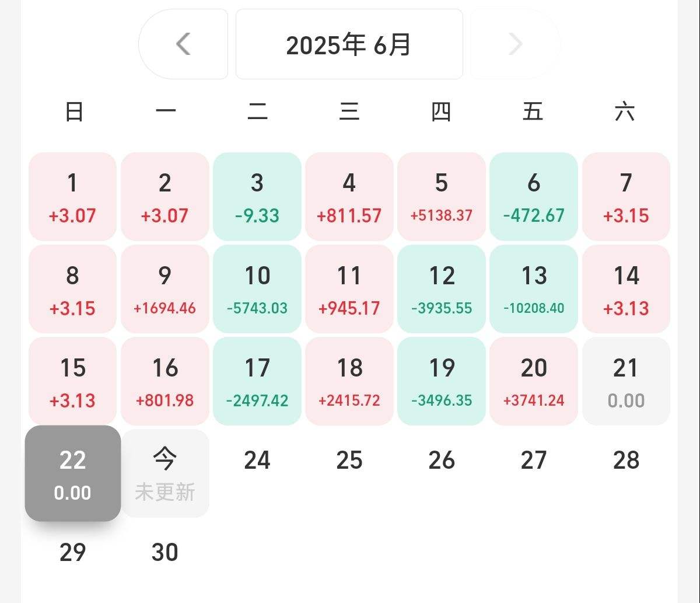The width and height of the screenshot is (700, 603).
Task: Select June 19 showing -3496.35
Action: coord(442,381)
